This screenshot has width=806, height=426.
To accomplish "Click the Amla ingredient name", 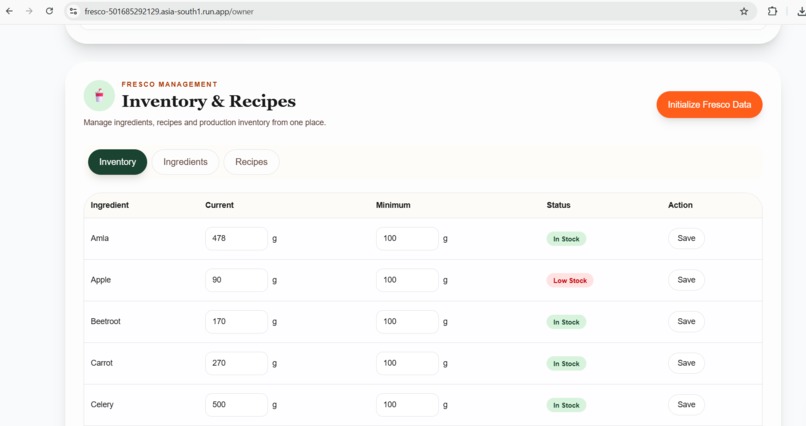I will [100, 238].
